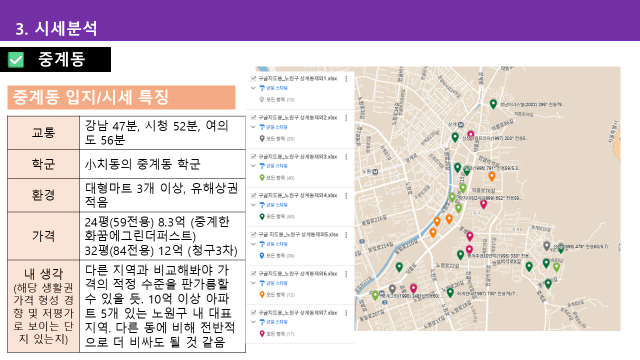The image size is (640, 360).
Task: Open options menu for 상계동제외5.xlsx layer
Action: click(346, 235)
